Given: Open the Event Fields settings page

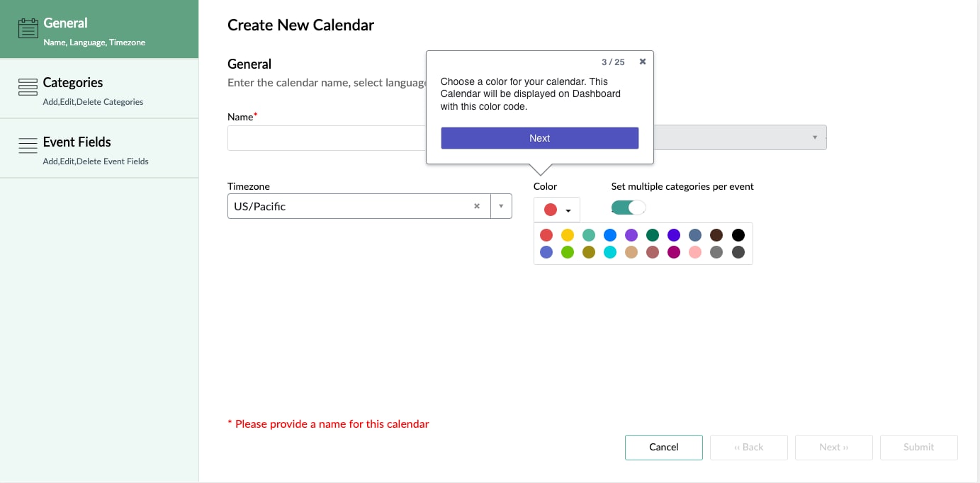Looking at the screenshot, I should pyautogui.click(x=77, y=142).
